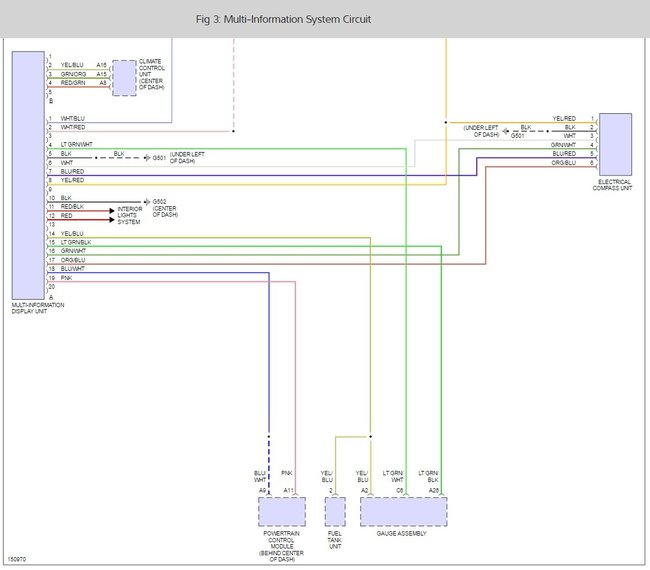This screenshot has width=650, height=570.
Task: Click "BLU/RED" label at display unit pin 7
Action: point(72,171)
